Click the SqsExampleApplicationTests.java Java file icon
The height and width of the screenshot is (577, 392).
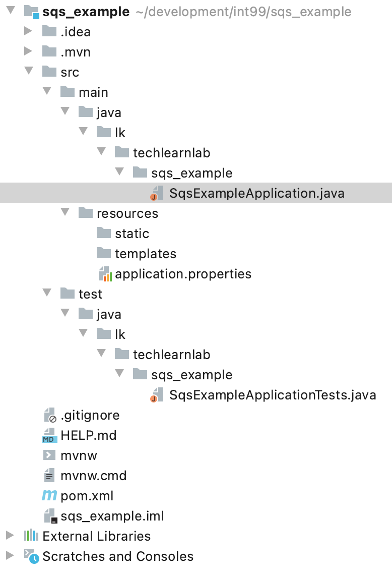(x=157, y=395)
